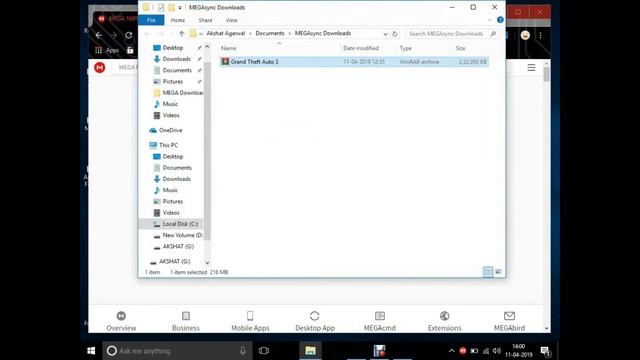Open MEGA Business footer item
This screenshot has height=360, width=640.
tap(186, 321)
